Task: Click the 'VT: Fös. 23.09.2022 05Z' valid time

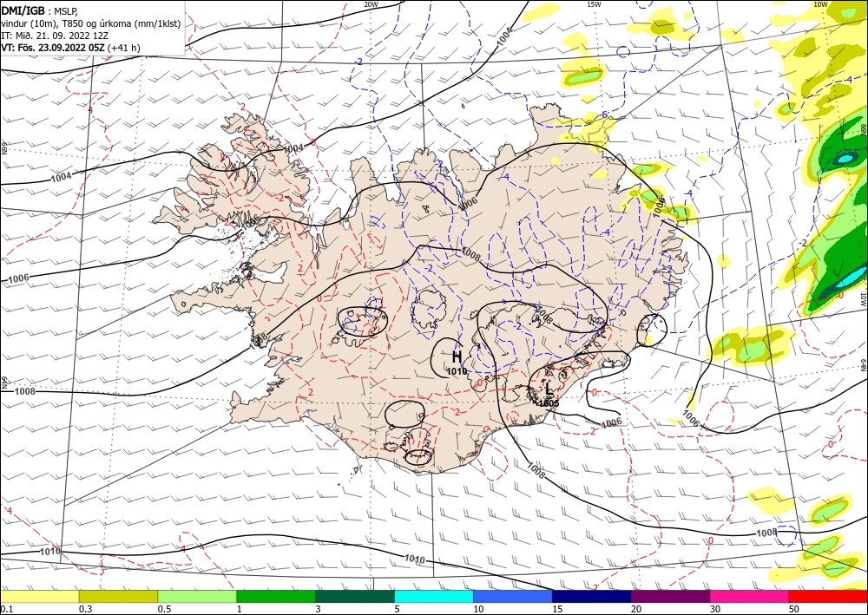Action: [x=53, y=48]
